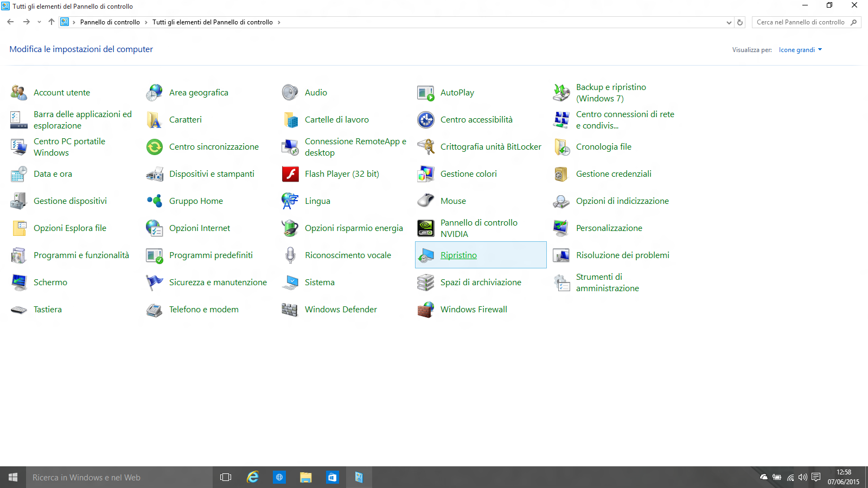868x488 pixels.
Task: Open the Gruppo Home icon
Action: (x=155, y=201)
